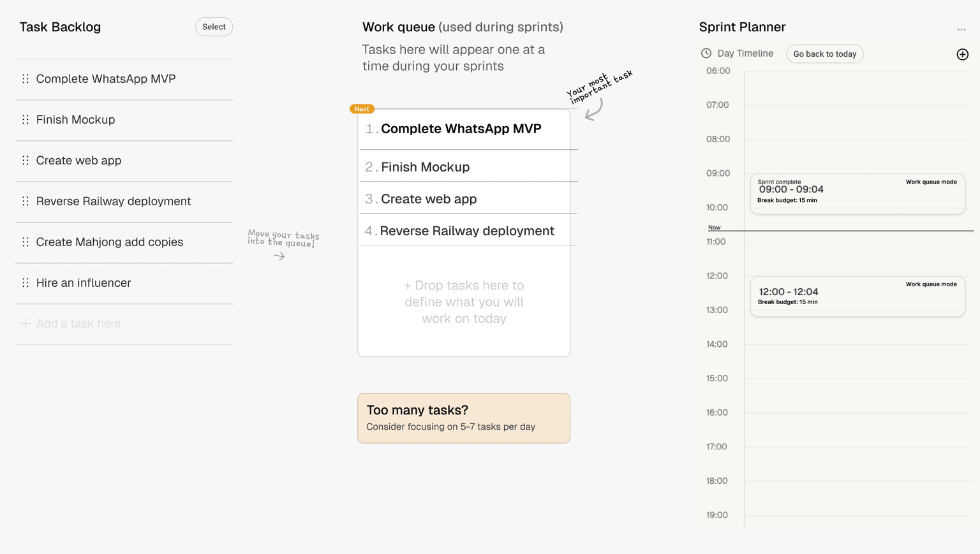
Task: Click the drag handle beside Create web app
Action: point(26,160)
